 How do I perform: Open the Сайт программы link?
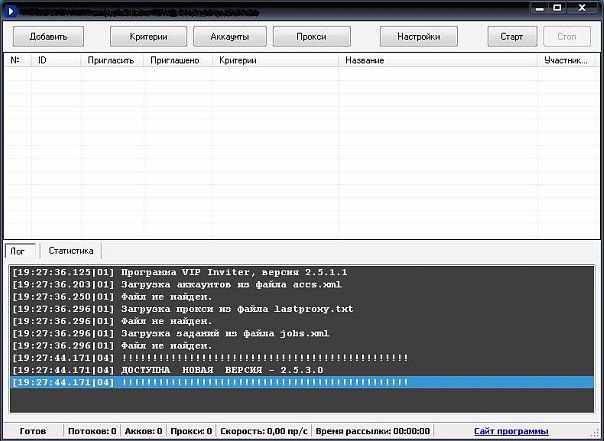tap(511, 431)
